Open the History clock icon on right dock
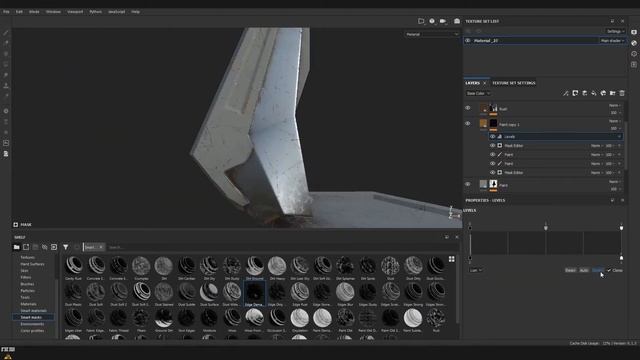The height and width of the screenshot is (360, 640). coord(634,54)
